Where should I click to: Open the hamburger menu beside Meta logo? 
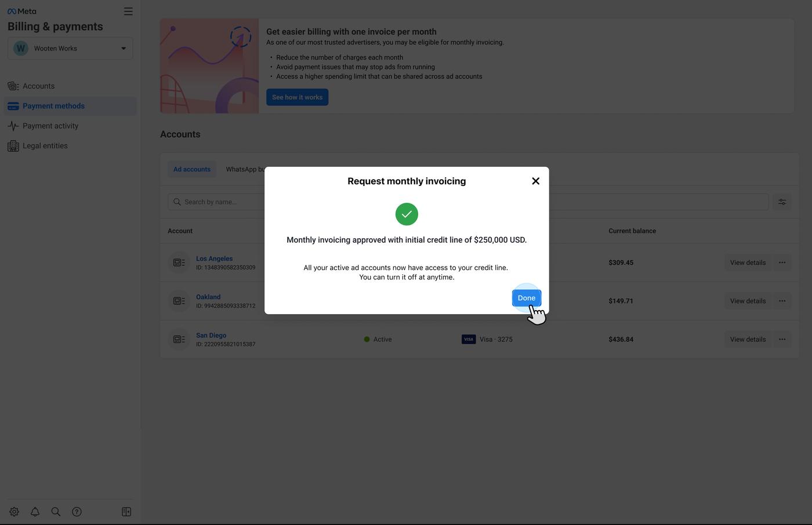click(128, 12)
